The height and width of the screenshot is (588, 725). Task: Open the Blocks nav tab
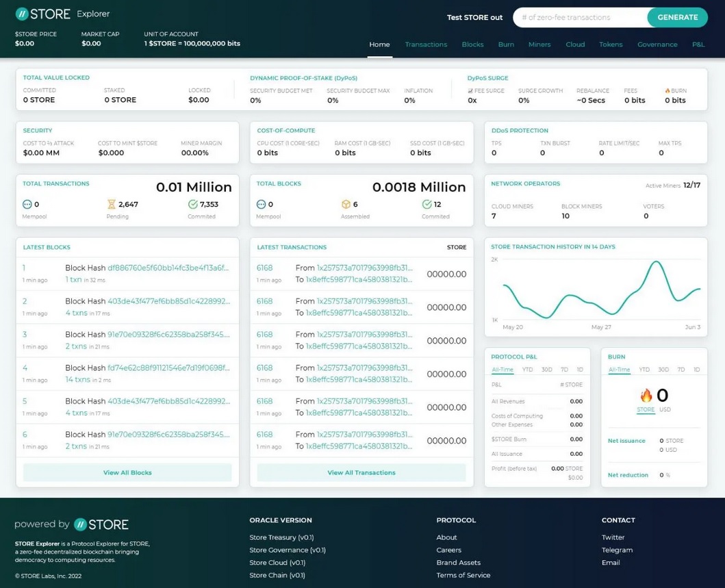point(472,44)
